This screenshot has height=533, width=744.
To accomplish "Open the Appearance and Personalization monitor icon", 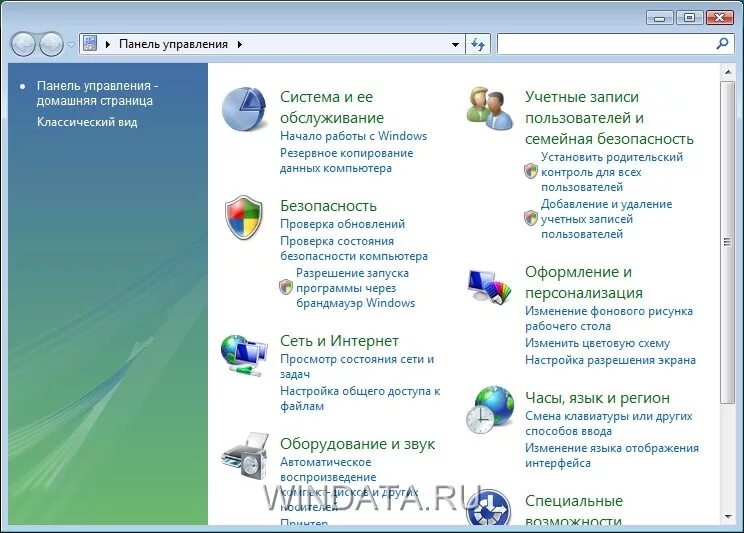I will pyautogui.click(x=490, y=286).
